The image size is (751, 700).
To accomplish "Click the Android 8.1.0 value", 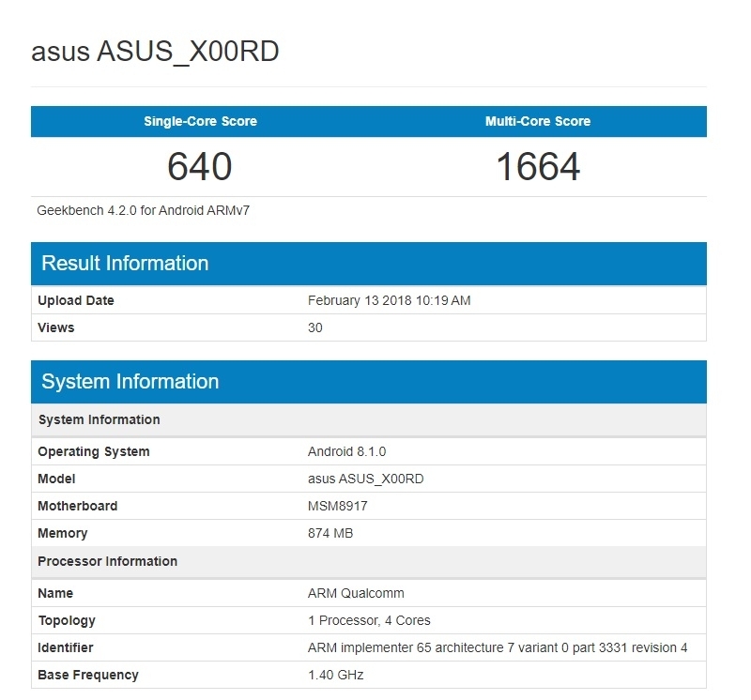I will click(x=346, y=451).
